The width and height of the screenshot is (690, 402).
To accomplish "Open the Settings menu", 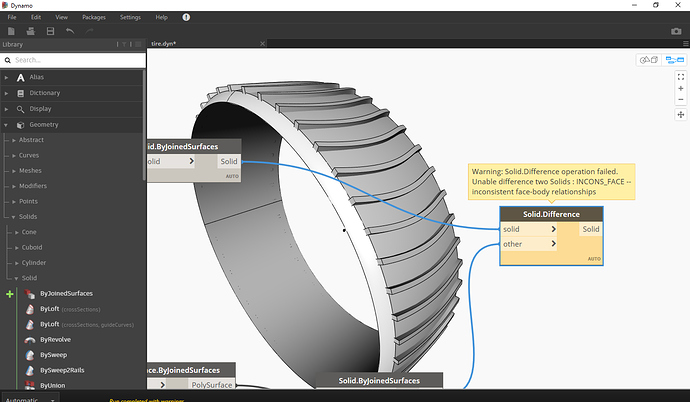I will click(x=130, y=17).
